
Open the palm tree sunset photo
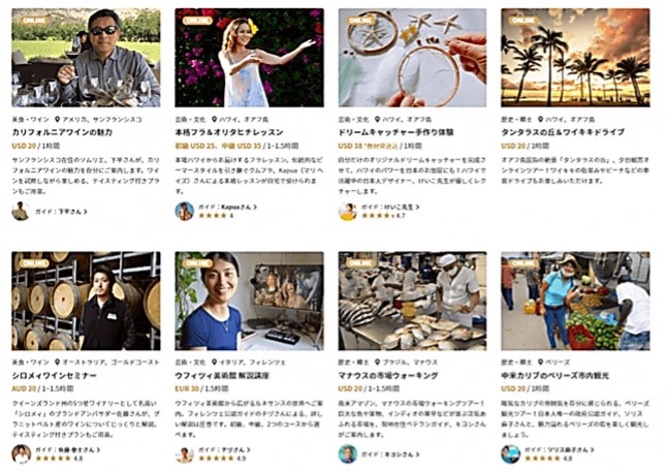(x=576, y=58)
